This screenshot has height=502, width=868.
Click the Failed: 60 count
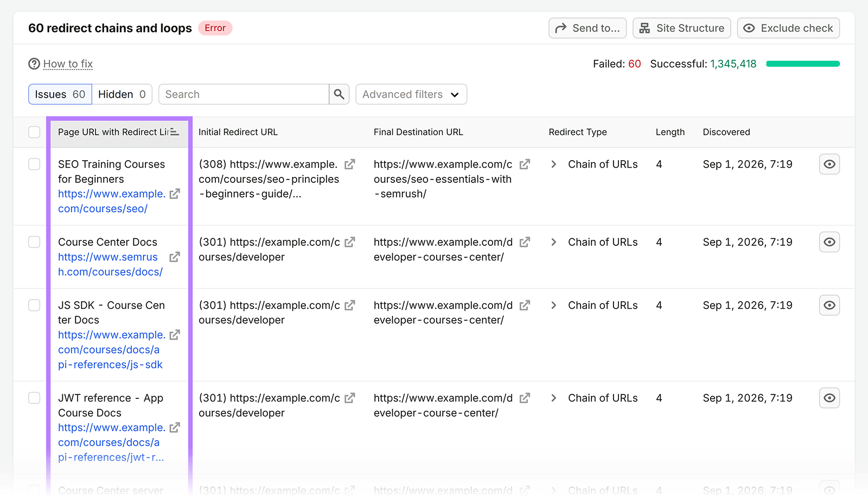point(617,64)
